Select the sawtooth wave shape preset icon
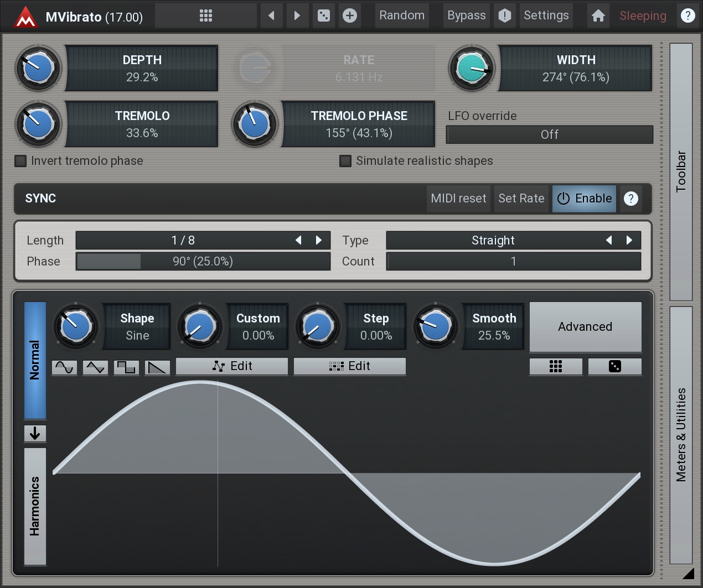703x588 pixels. [157, 367]
